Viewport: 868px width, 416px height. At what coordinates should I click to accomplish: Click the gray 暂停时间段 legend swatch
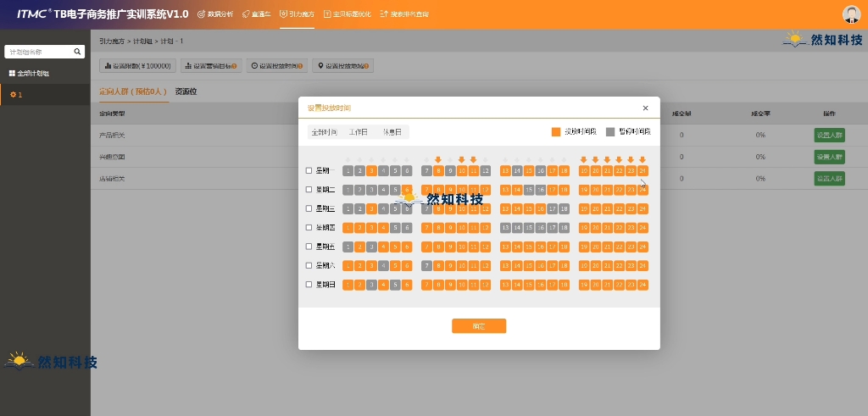pyautogui.click(x=610, y=132)
